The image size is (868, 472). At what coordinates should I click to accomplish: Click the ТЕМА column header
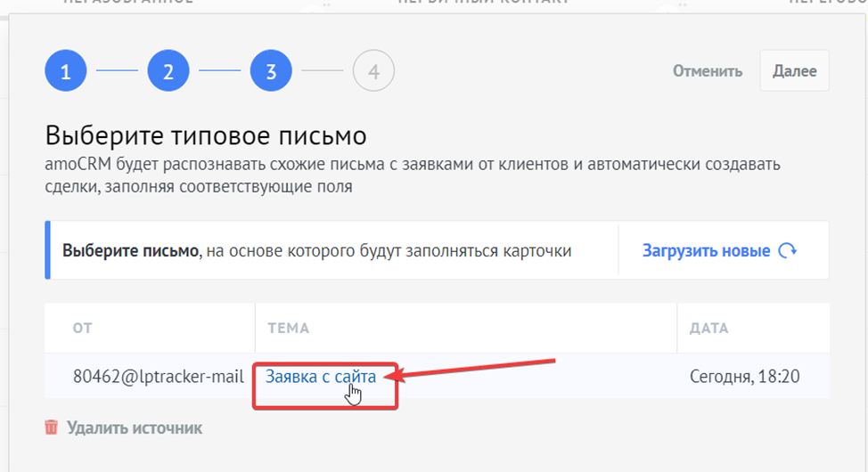pos(289,328)
